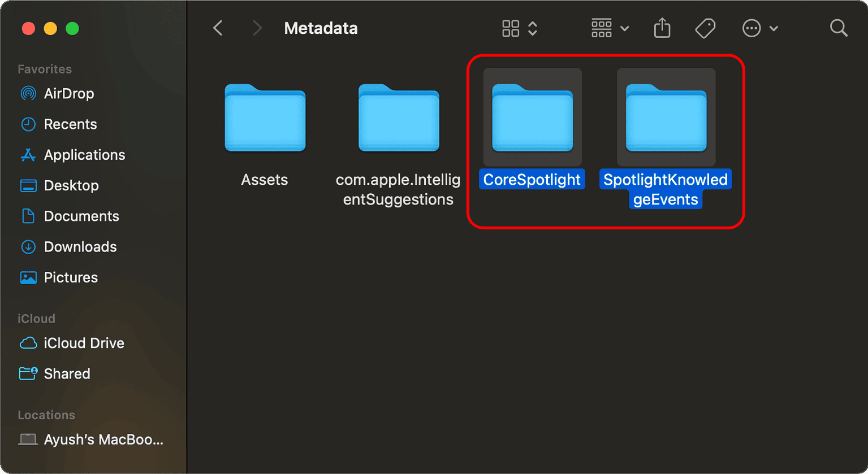Screen dimensions: 868x474
Task: Click the Share icon in the toolbar
Action: click(661, 28)
